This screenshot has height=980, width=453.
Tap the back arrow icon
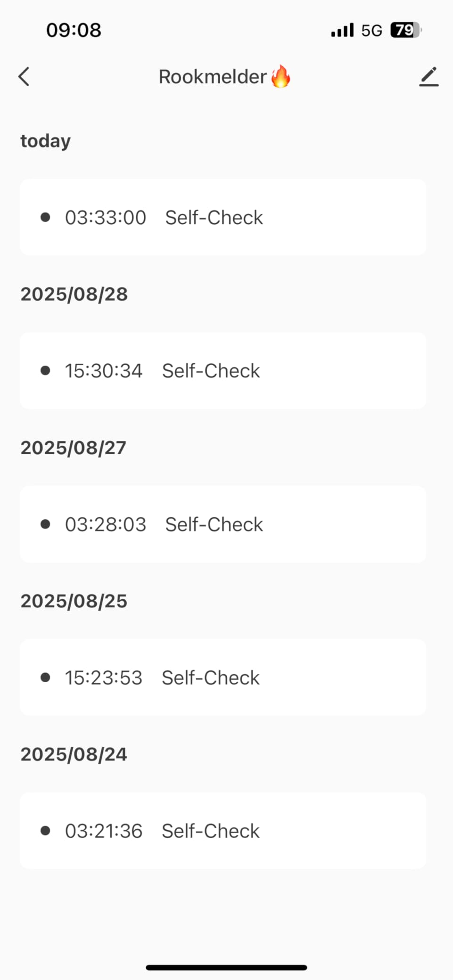24,77
